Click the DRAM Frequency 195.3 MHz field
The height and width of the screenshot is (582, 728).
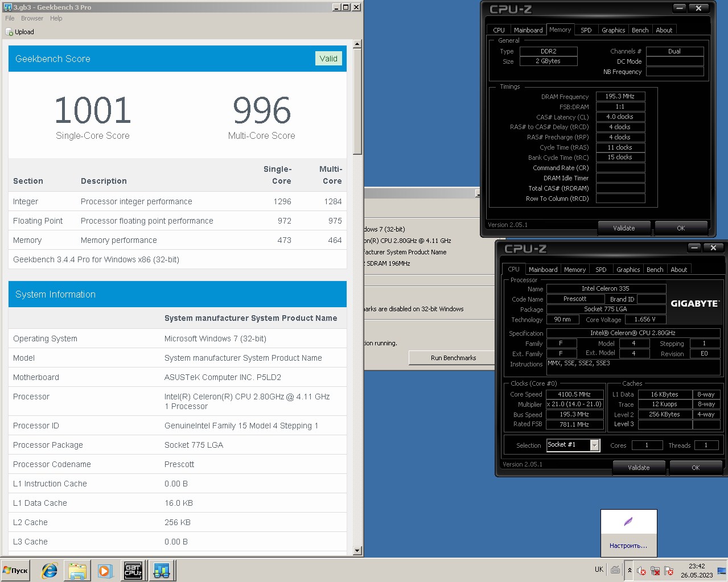click(620, 97)
